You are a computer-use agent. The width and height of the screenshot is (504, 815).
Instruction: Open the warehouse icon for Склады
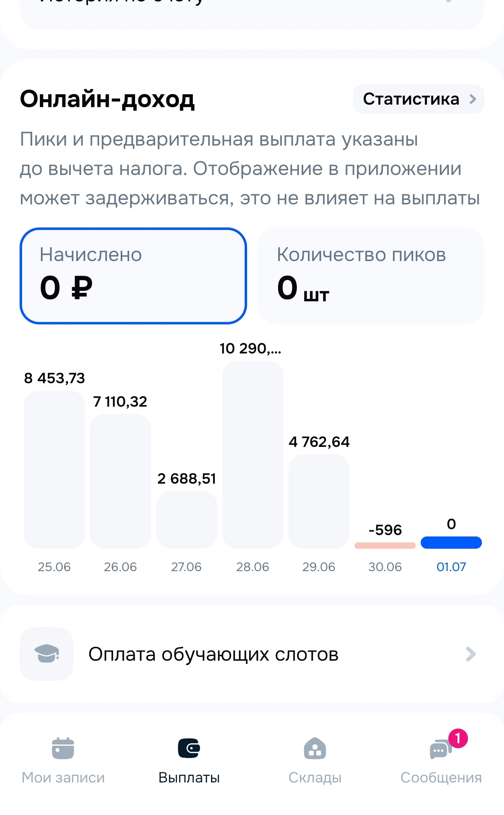(315, 748)
